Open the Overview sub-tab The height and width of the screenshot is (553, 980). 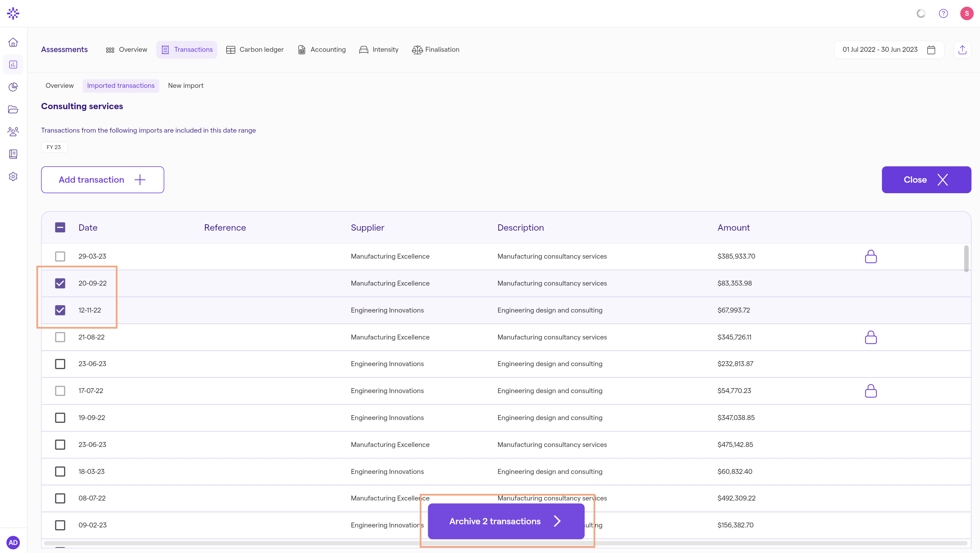click(x=60, y=86)
